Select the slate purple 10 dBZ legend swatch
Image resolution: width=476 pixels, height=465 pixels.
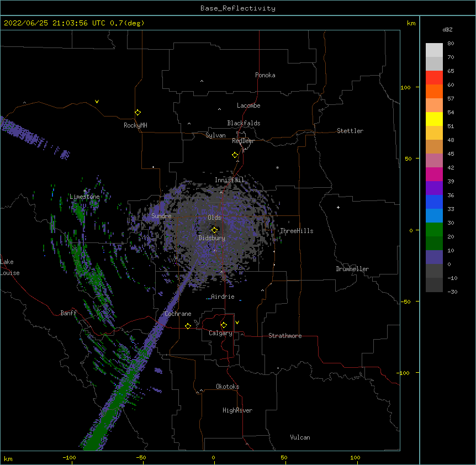tap(434, 257)
